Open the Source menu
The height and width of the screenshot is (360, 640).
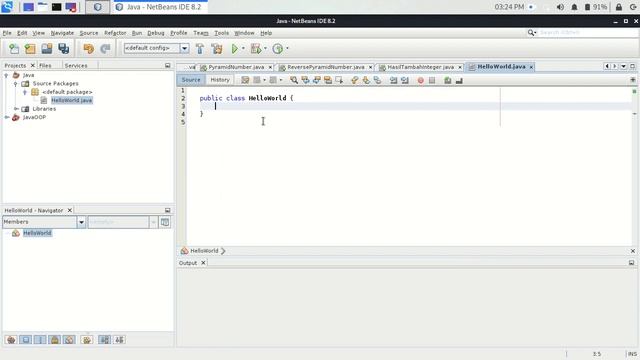[x=89, y=33]
